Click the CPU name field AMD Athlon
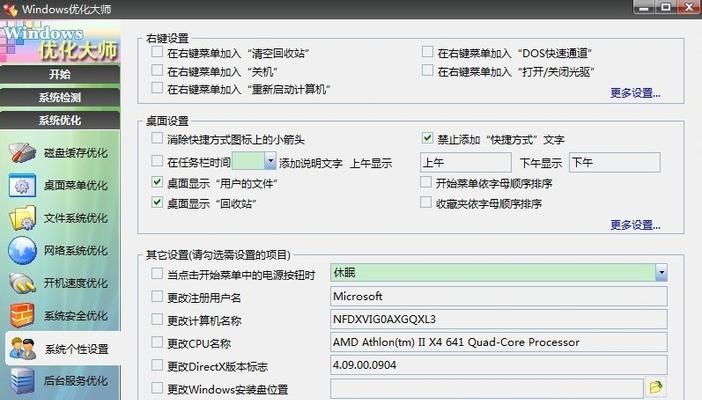This screenshot has height=400, width=702. click(x=499, y=342)
